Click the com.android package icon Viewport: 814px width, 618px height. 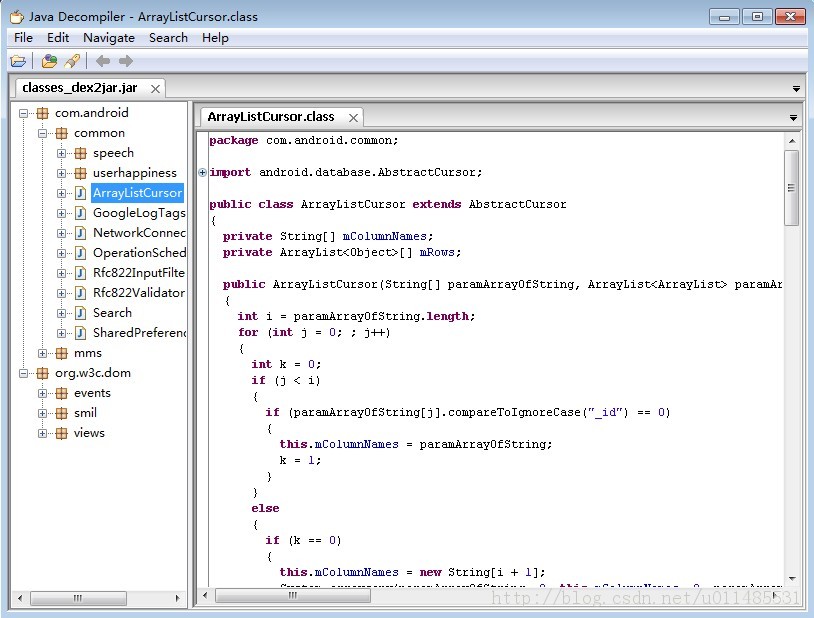coord(43,113)
